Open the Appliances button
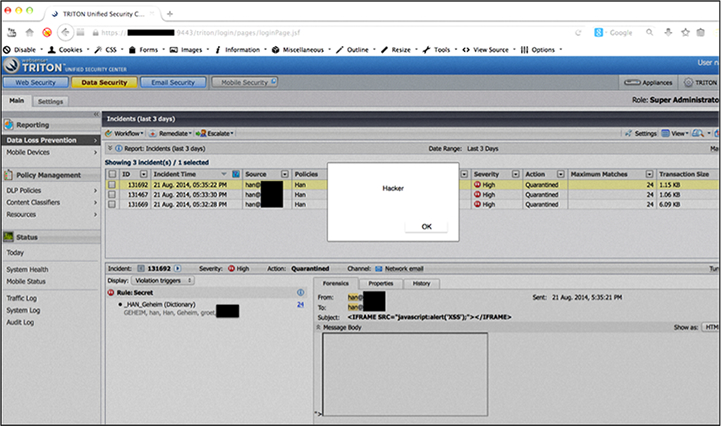721x426 pixels. point(648,83)
